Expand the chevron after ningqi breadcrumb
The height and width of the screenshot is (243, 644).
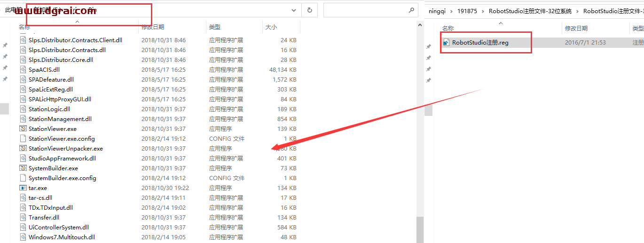pos(451,11)
